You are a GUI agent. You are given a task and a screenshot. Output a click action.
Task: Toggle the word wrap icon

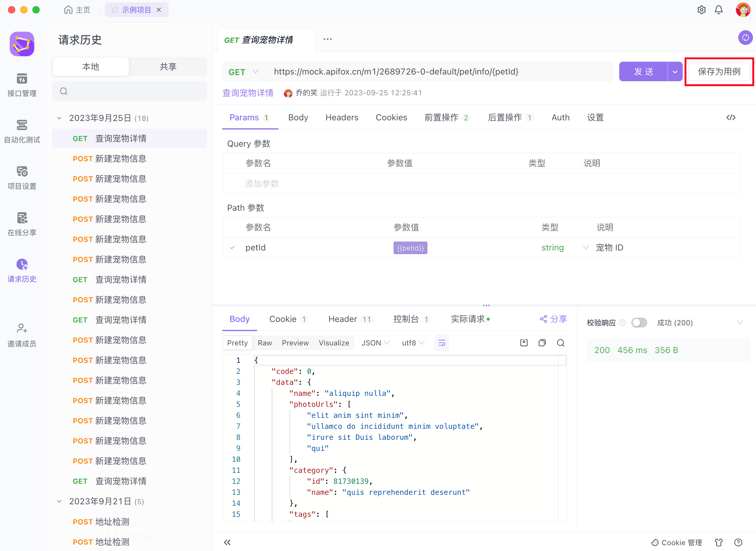pos(442,343)
